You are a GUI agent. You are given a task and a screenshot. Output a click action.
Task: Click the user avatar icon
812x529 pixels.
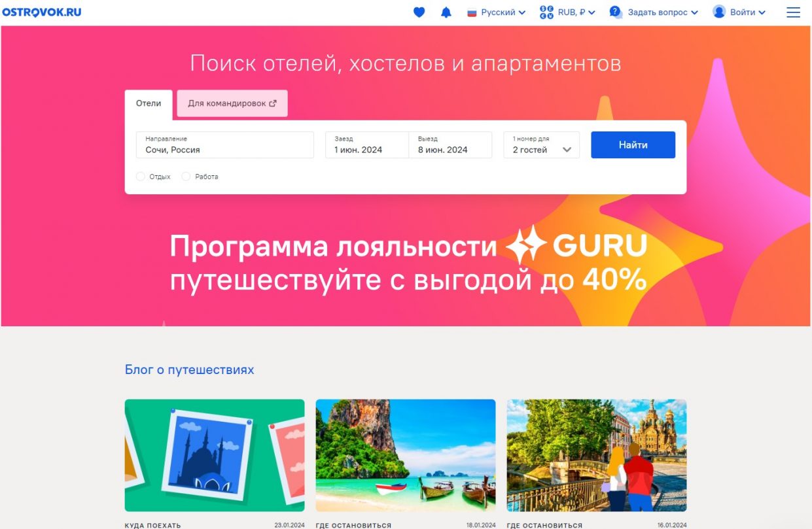coord(719,12)
